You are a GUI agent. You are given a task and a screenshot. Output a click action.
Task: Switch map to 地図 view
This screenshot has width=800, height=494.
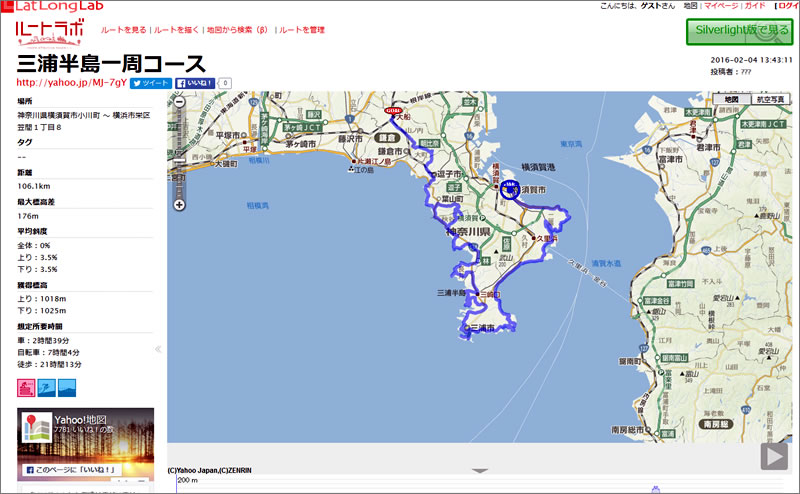point(731,99)
